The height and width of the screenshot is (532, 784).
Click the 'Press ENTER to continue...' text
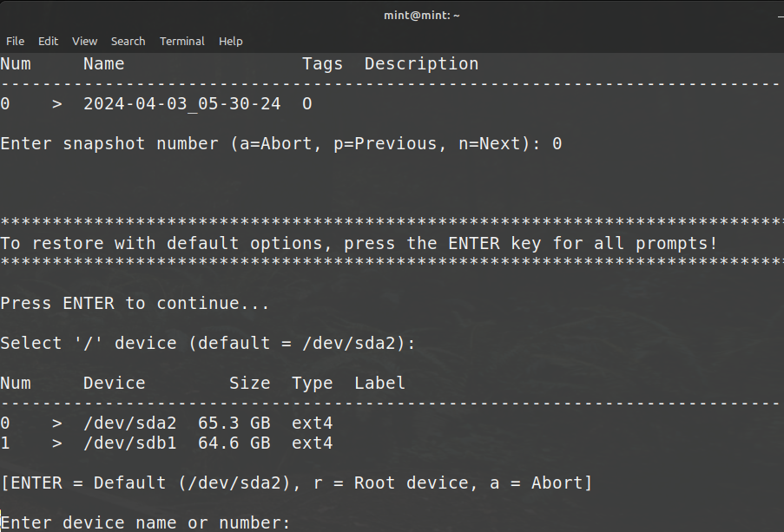point(135,304)
